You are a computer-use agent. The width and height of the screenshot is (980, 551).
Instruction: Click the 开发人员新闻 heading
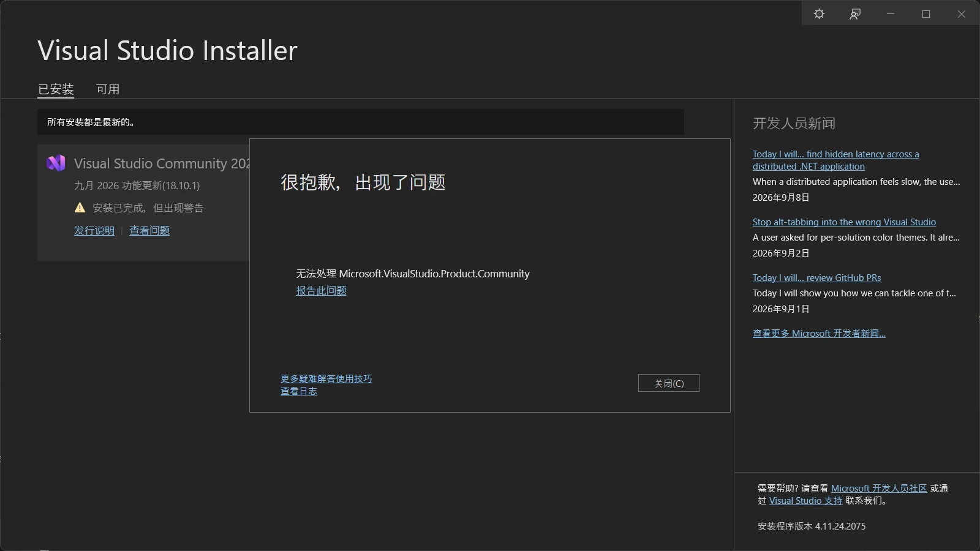[794, 124]
